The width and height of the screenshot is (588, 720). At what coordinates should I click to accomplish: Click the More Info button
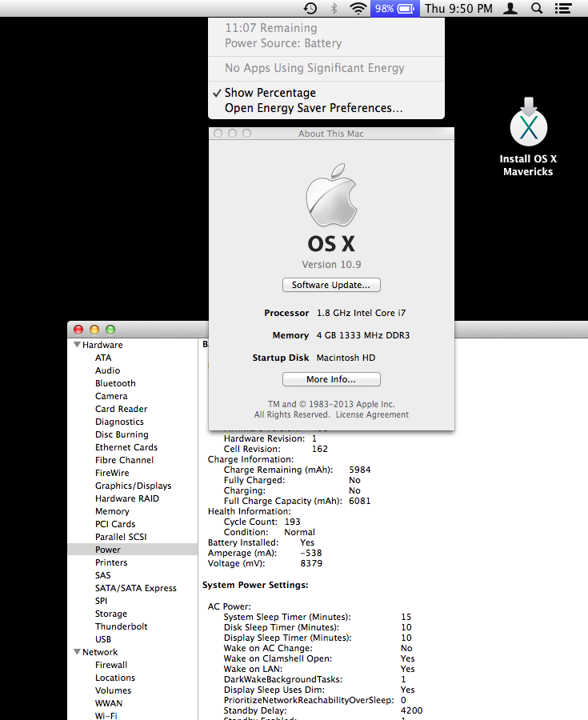[331, 379]
